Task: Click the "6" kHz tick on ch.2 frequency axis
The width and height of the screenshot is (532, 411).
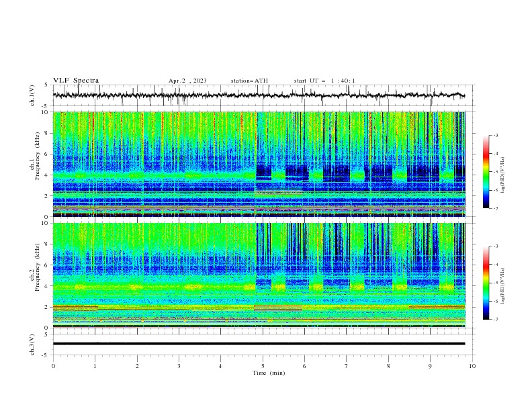Action: pos(47,265)
